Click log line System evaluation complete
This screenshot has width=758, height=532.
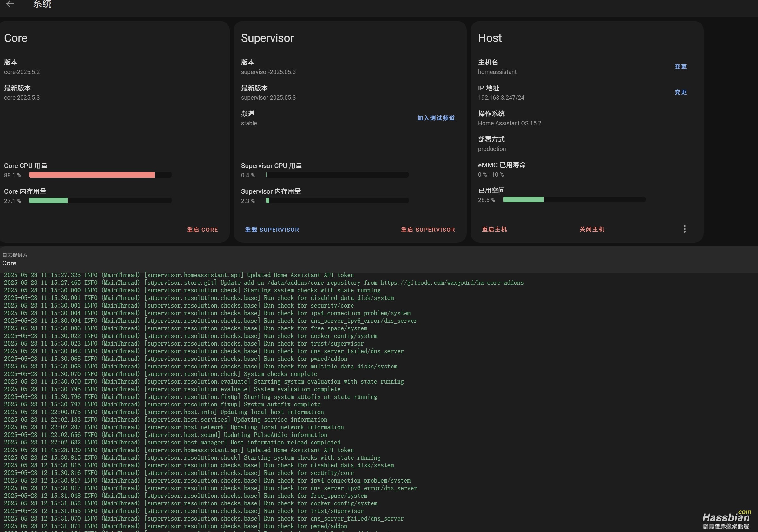(172, 389)
